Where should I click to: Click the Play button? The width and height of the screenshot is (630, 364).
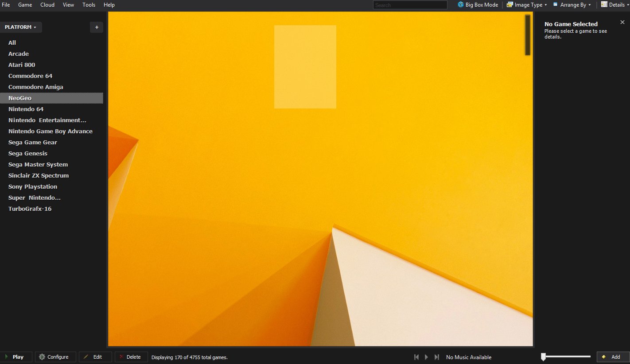pyautogui.click(x=16, y=357)
